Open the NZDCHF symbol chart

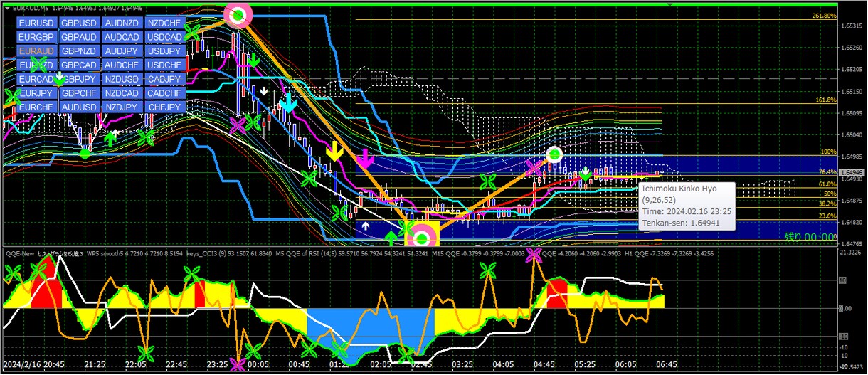(164, 23)
